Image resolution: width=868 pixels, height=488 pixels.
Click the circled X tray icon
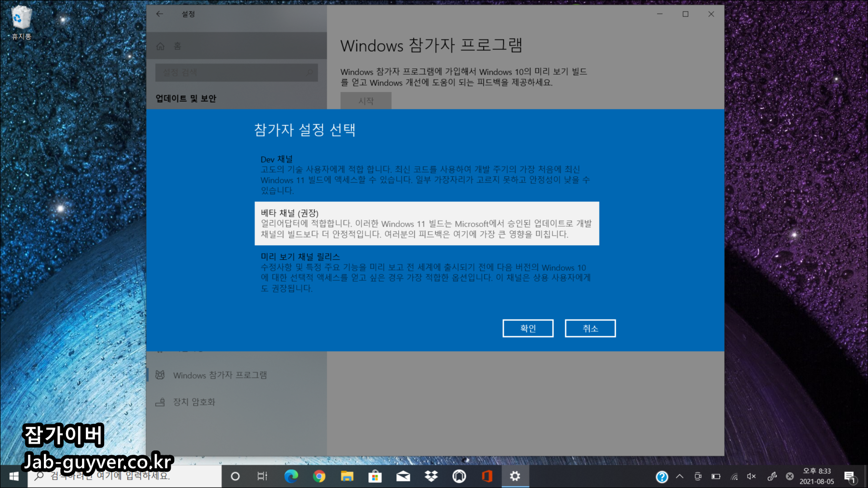pyautogui.click(x=789, y=476)
